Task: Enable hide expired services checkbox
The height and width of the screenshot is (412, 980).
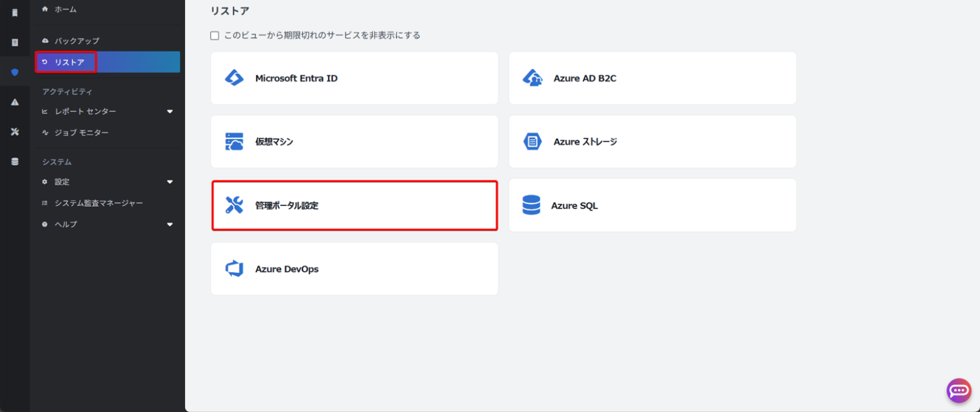Action: pos(214,36)
